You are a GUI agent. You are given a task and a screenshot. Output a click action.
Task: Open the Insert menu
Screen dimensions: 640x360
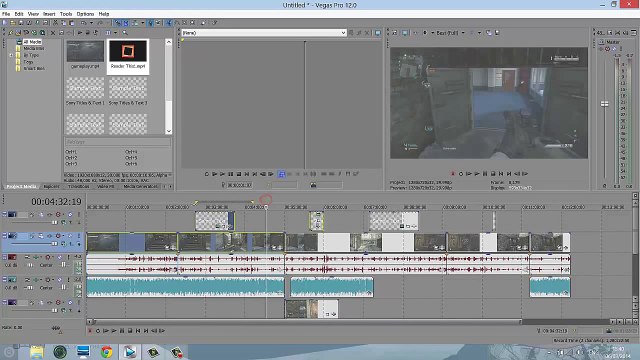point(49,14)
